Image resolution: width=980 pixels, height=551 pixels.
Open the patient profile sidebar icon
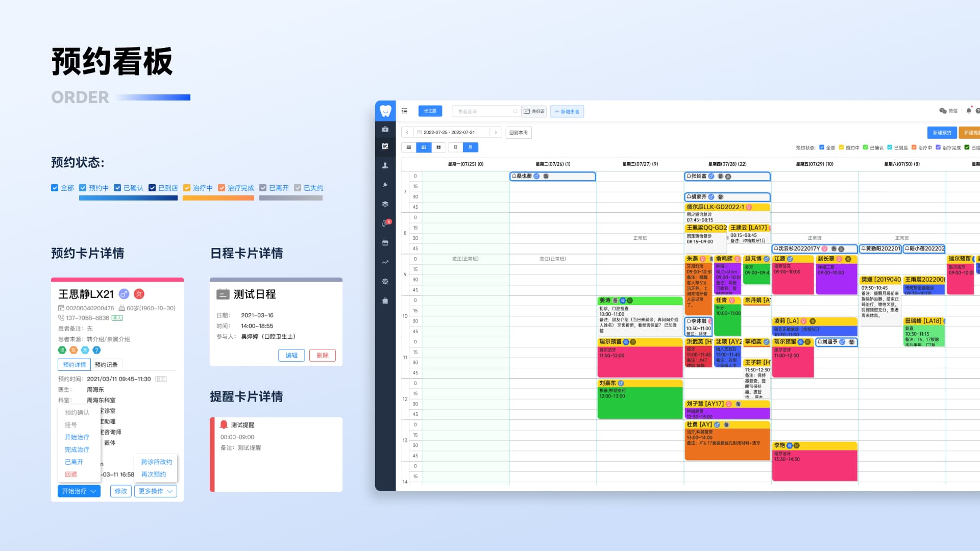pyautogui.click(x=385, y=165)
